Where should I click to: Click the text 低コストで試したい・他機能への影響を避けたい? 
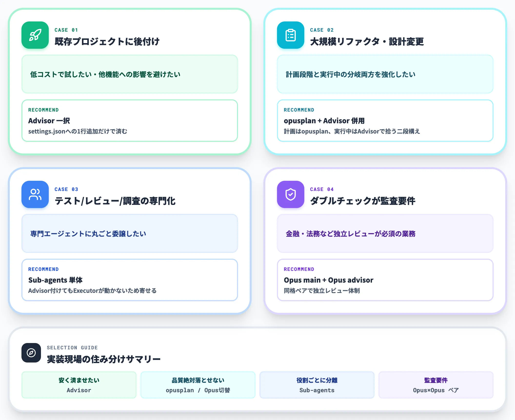[105, 74]
